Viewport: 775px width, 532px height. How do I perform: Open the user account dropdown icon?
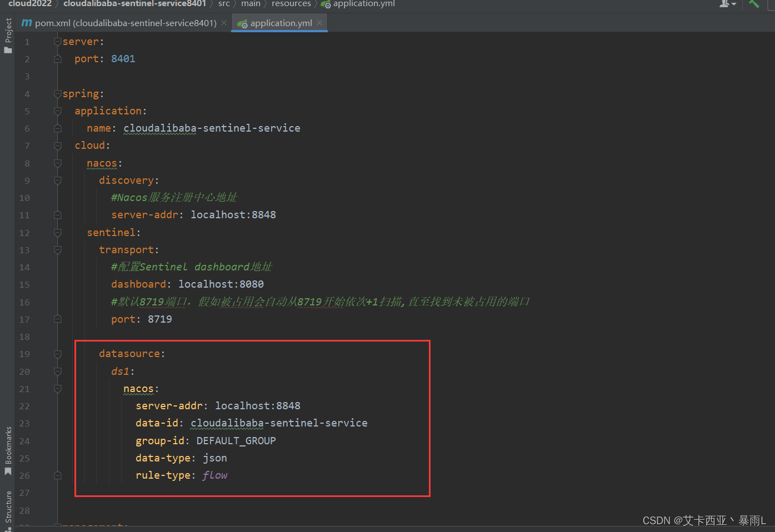(727, 3)
